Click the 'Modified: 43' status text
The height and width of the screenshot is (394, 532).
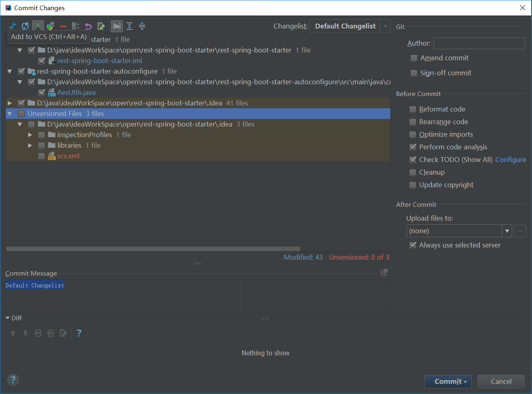tap(303, 257)
